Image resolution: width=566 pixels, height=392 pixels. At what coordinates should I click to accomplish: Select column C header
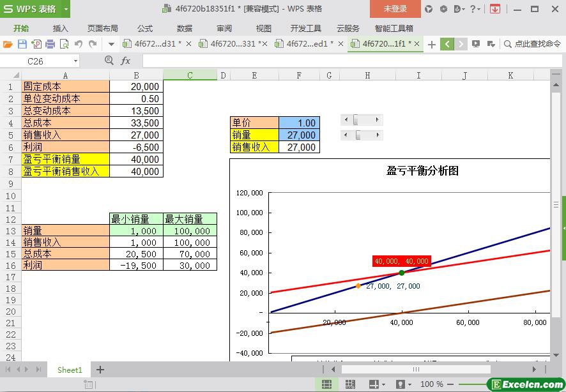190,75
